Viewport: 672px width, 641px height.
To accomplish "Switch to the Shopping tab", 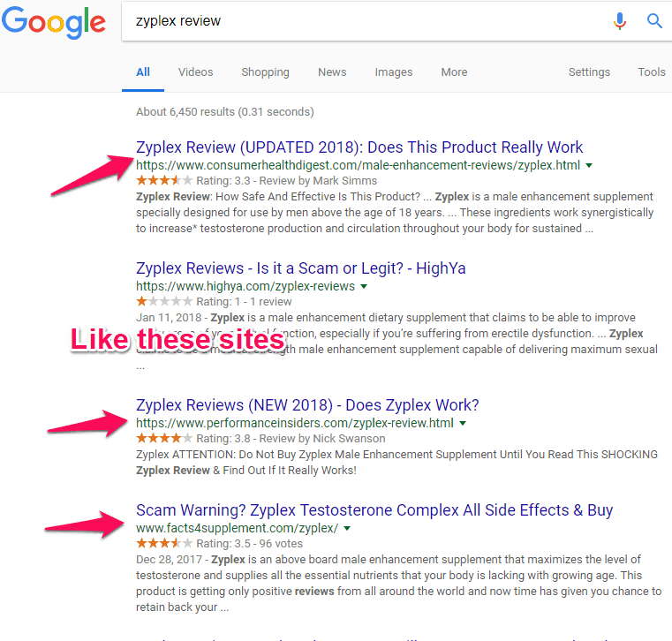I will pos(265,72).
